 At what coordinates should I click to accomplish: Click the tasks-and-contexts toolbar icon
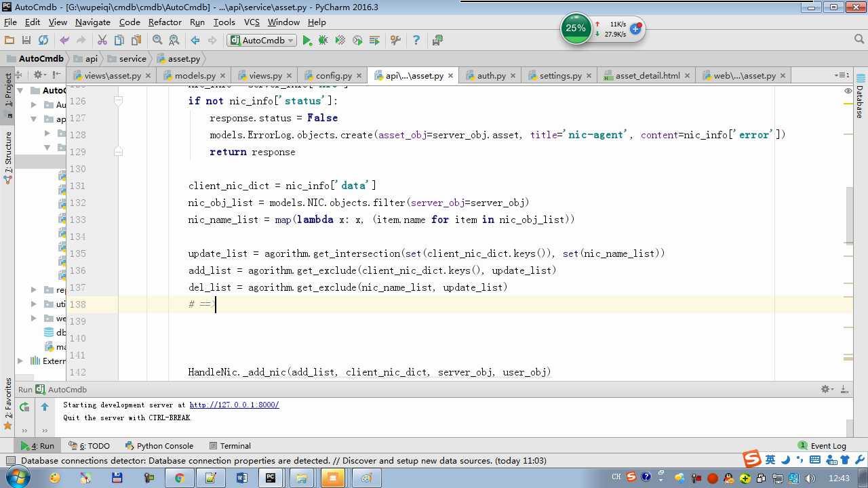437,41
